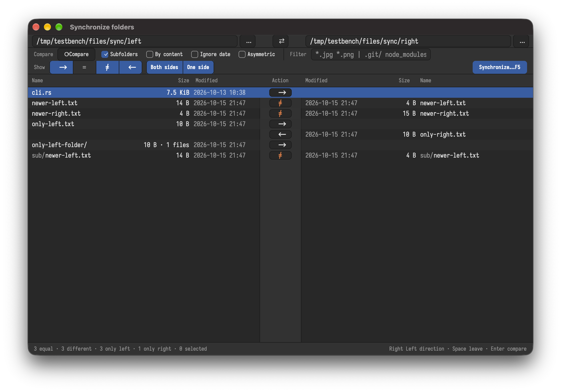The width and height of the screenshot is (561, 392).
Task: Click the left arrow action for only-right.txt
Action: click(280, 134)
